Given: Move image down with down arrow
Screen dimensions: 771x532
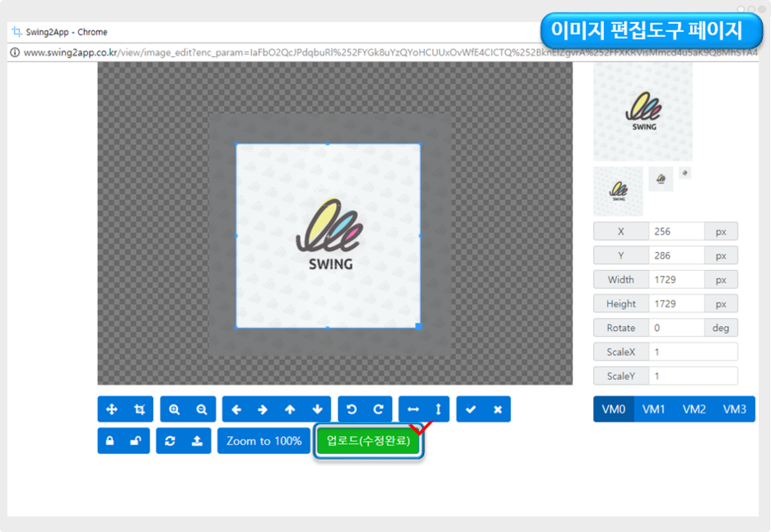Looking at the screenshot, I should pos(318,409).
